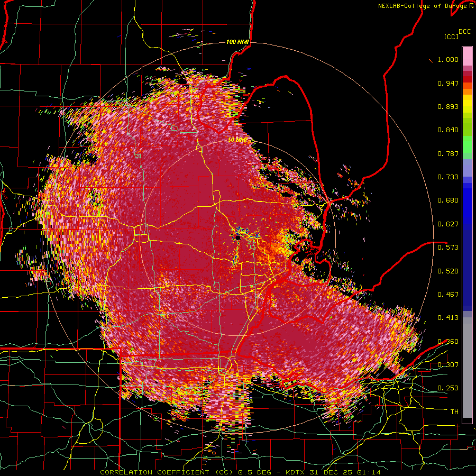Select the 0.413 scale value
This screenshot has width=476, height=476.
[448, 317]
